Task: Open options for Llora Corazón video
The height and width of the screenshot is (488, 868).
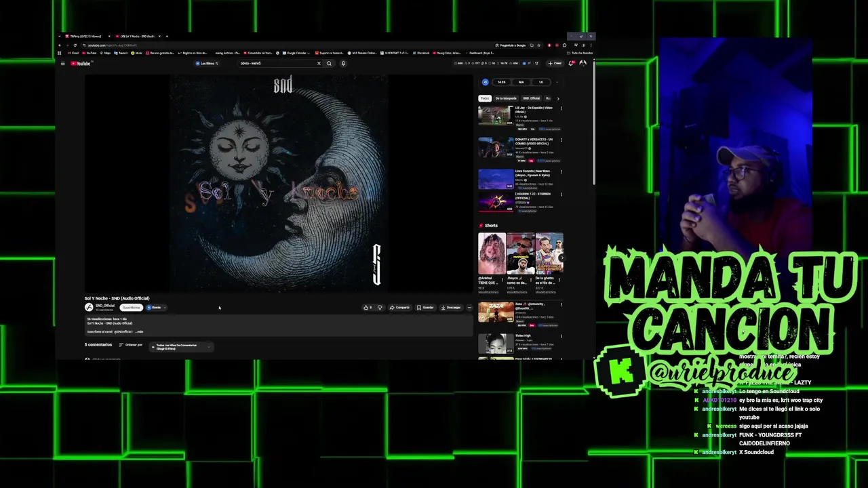Action: [x=561, y=171]
